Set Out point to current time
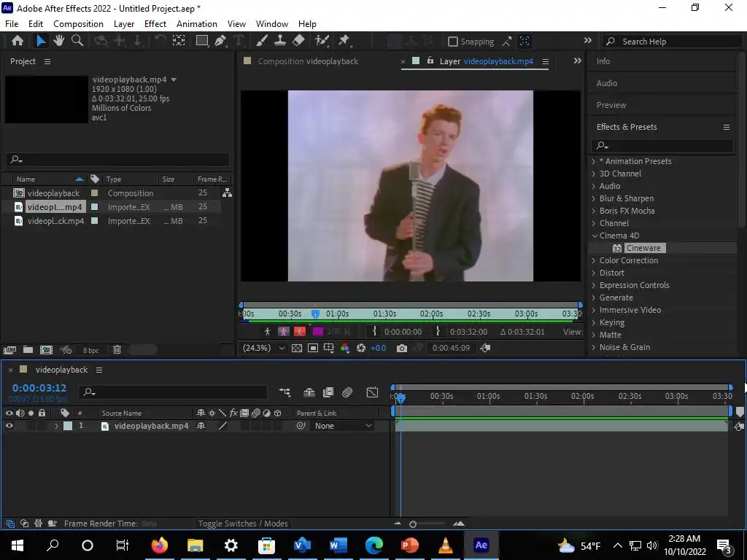Screen dimensions: 747x560 click(438, 331)
